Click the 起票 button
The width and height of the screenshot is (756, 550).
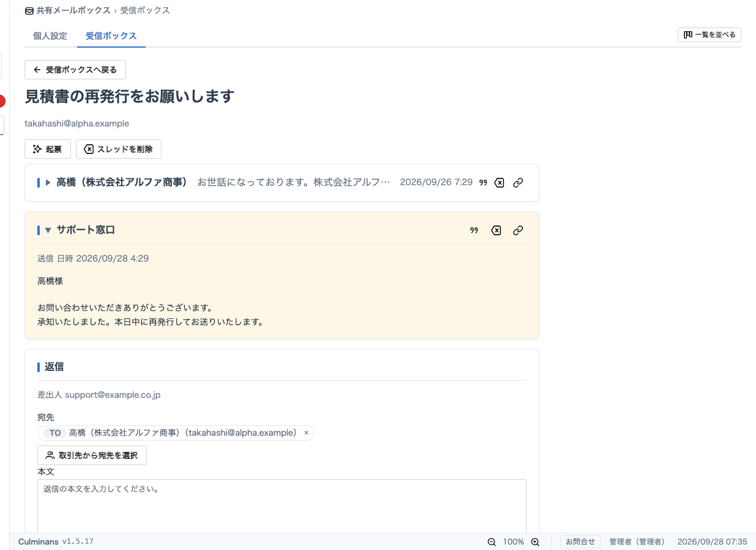tap(48, 149)
